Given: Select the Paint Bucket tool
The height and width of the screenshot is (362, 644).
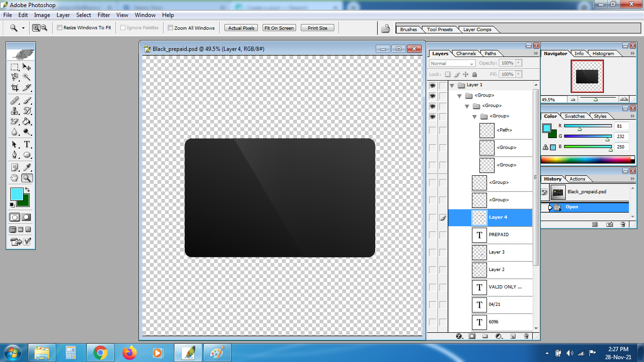Looking at the screenshot, I should [x=27, y=122].
